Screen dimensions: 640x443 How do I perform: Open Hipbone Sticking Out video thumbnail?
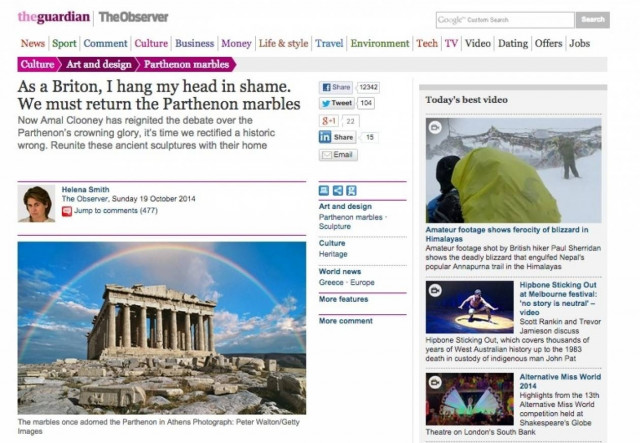coord(469,307)
